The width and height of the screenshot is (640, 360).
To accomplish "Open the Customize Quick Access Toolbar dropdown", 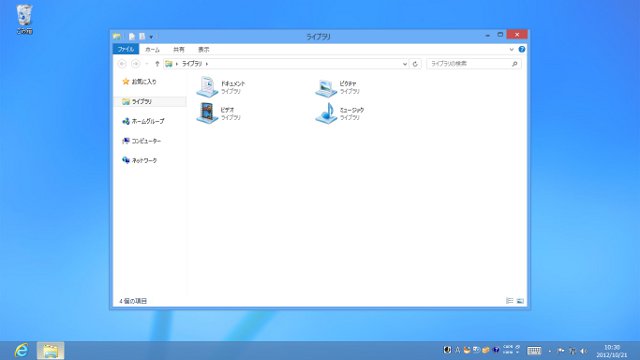I will pyautogui.click(x=151, y=37).
